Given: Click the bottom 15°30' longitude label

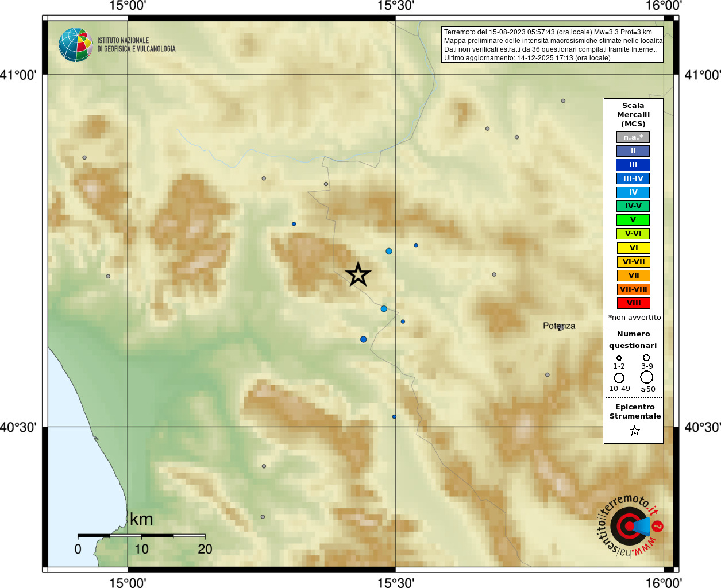Looking at the screenshot, I should coord(396,582).
